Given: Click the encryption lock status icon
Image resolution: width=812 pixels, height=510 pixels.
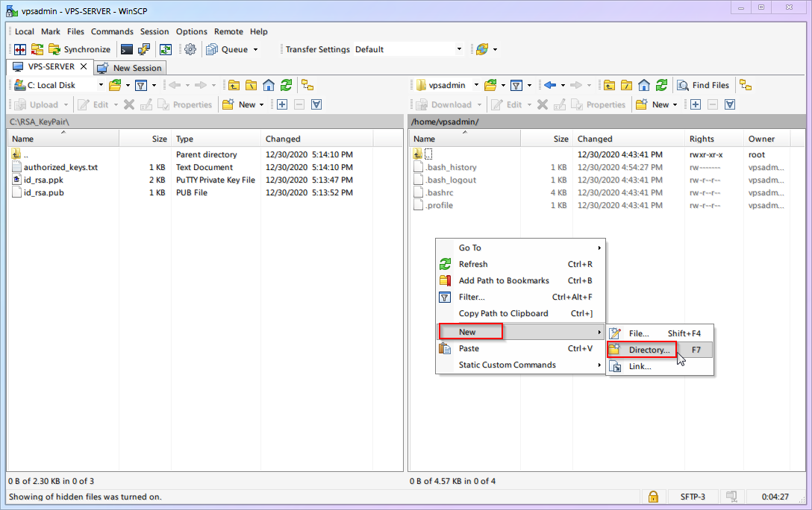Looking at the screenshot, I should pyautogui.click(x=653, y=497).
